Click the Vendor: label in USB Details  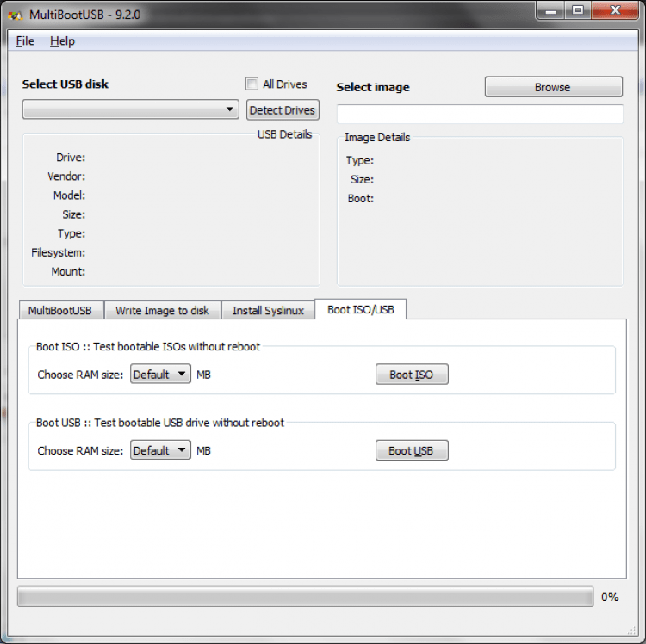coord(66,176)
